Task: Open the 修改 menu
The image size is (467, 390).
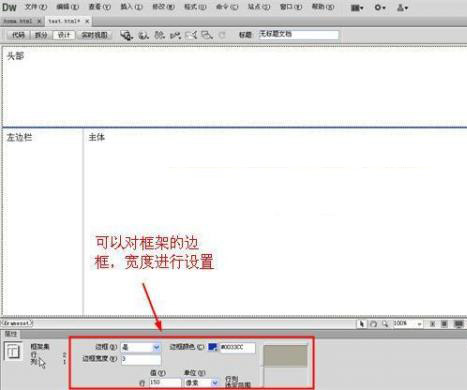Action: [163, 7]
